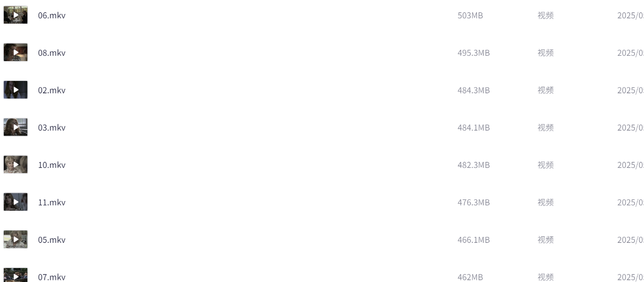644x282 pixels.
Task: Open the file named 02.mkv
Action: (52, 91)
